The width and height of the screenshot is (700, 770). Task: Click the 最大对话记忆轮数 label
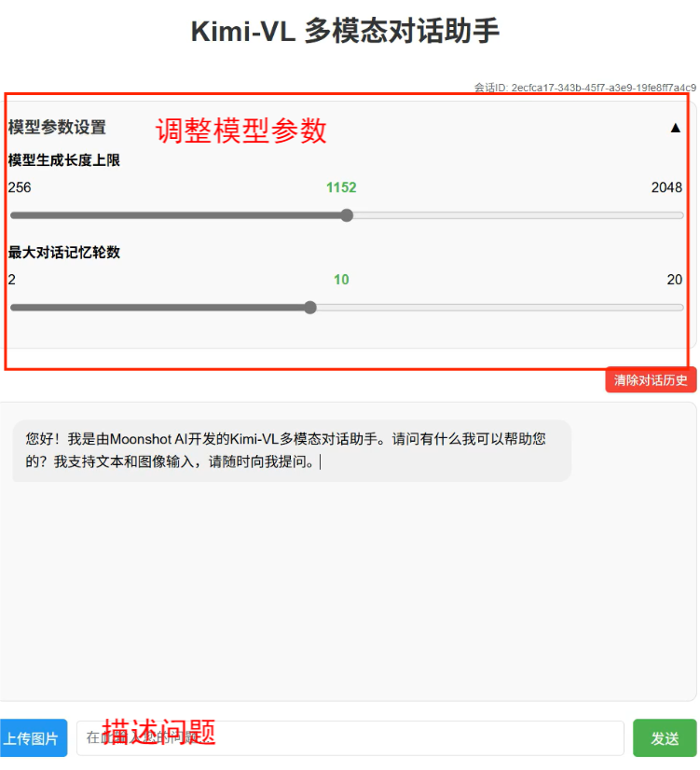click(63, 253)
